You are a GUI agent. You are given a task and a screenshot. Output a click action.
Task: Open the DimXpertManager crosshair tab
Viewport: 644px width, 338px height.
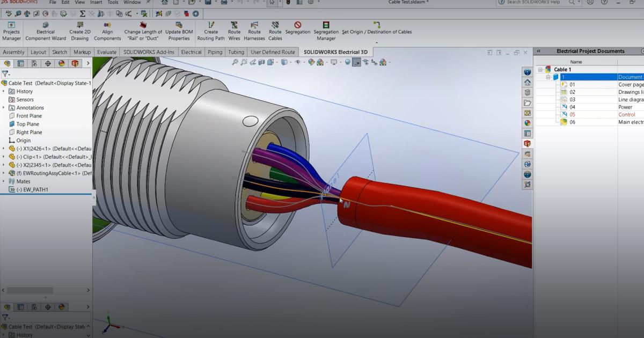coord(48,63)
